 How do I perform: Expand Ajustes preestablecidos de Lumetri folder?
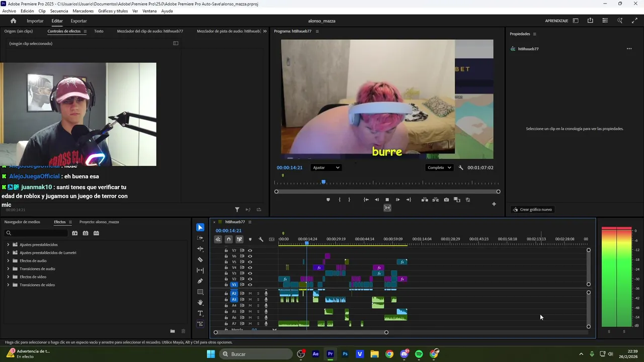click(8, 253)
